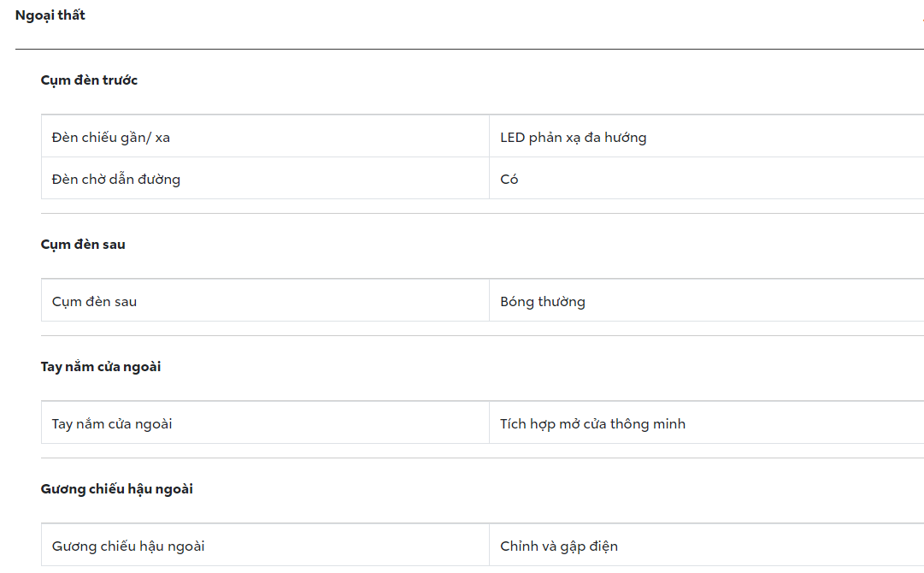Screen dimensions: 924x573
Task: Click the LED phản xạ đa hướng value
Action: click(573, 137)
